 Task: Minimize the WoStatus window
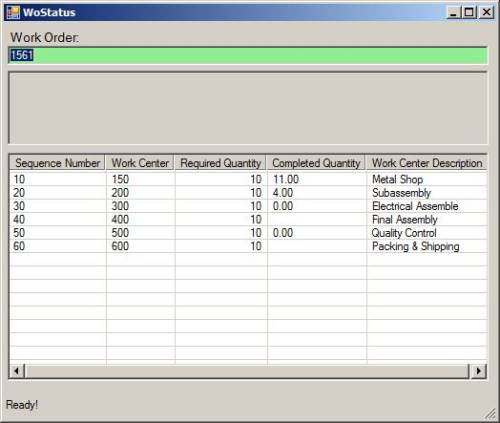[x=453, y=13]
